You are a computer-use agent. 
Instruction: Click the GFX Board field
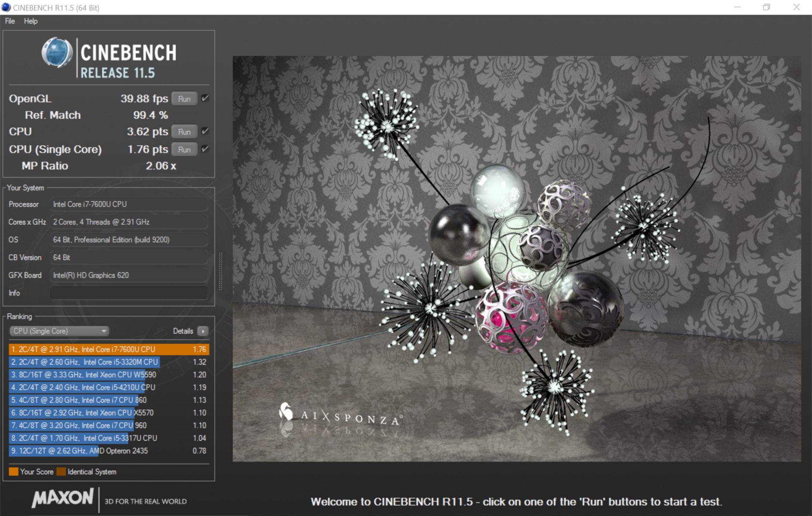click(x=129, y=275)
